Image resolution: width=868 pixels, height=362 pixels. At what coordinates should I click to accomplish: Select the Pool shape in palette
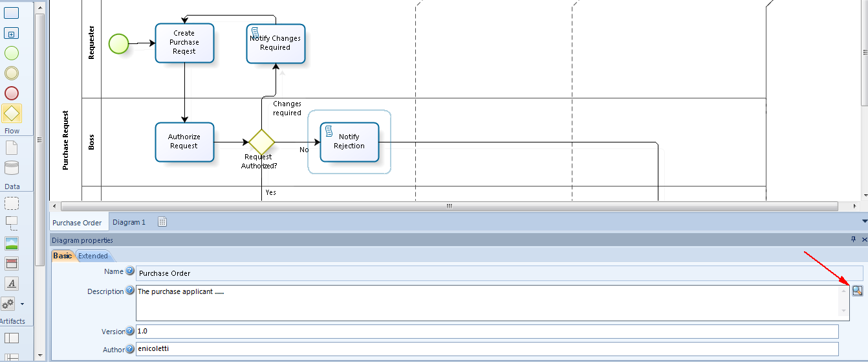[x=12, y=338]
